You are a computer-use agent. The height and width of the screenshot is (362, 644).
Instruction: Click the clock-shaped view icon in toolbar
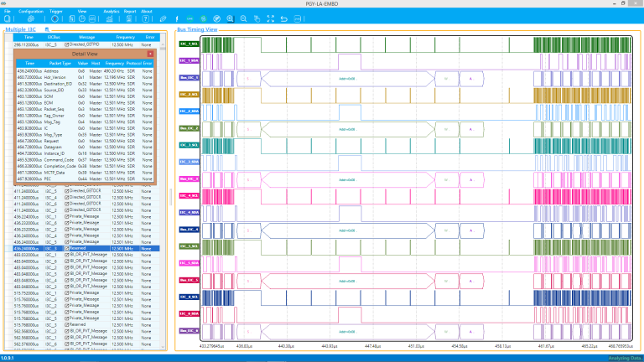coord(82,19)
